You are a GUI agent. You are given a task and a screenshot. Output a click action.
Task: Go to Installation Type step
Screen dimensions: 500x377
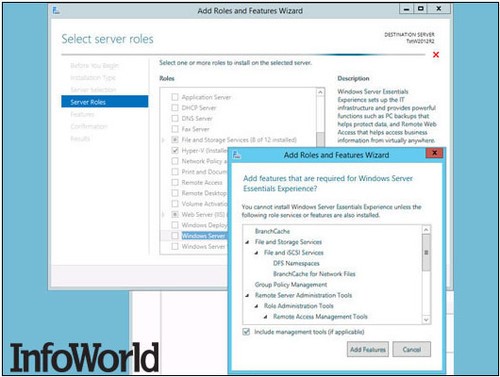point(93,78)
